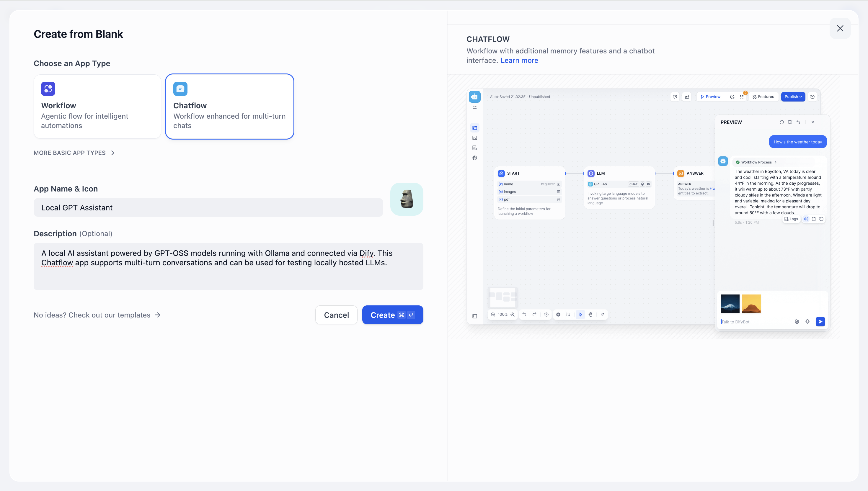The image size is (868, 491).
Task: Click the Chatflow blue chat icon
Action: click(x=180, y=89)
